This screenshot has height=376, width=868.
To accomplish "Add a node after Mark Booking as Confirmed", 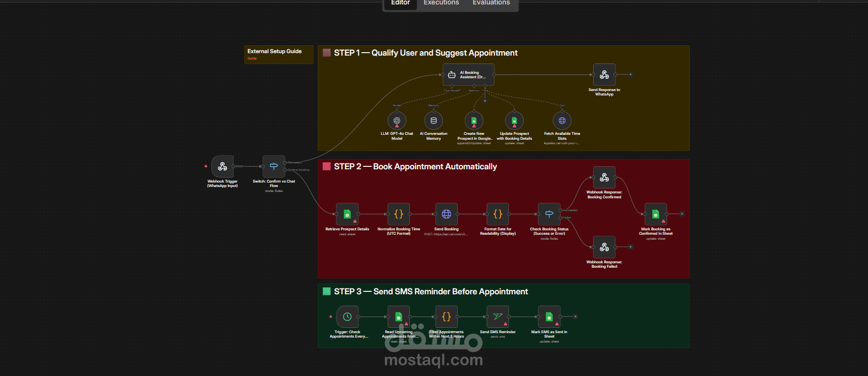I will [x=682, y=214].
